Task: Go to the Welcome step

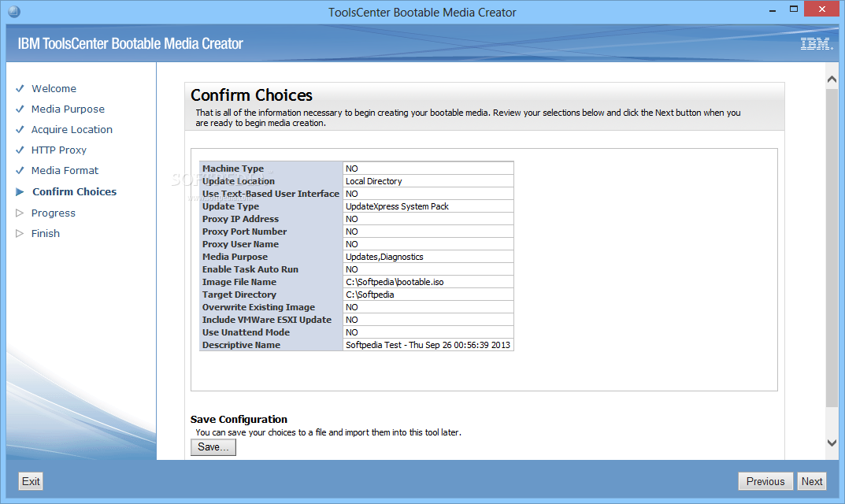Action: coord(54,88)
